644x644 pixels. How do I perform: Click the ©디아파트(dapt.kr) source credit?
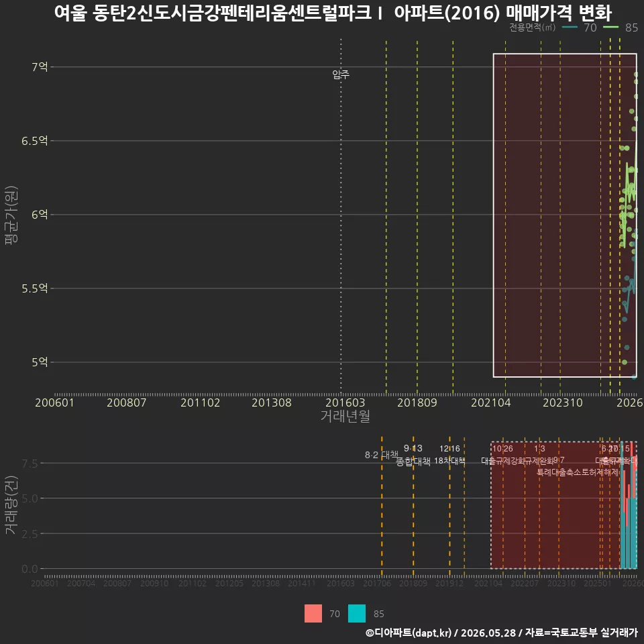pos(409,633)
